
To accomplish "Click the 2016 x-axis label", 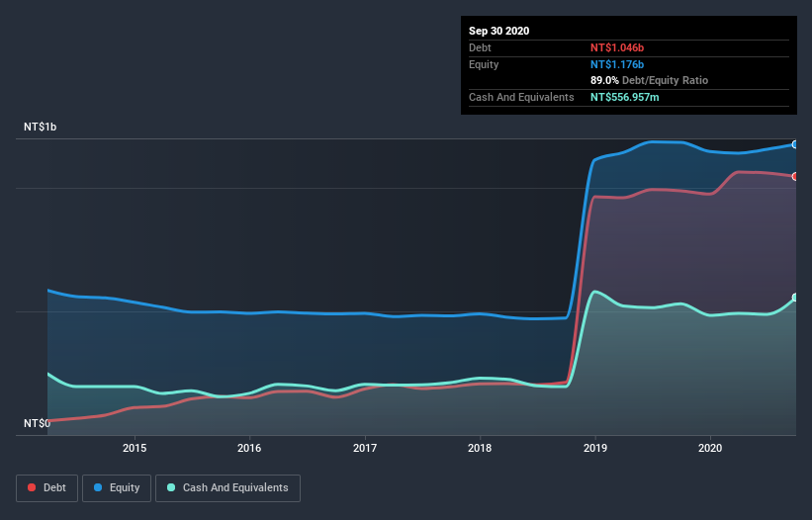I will [249, 448].
